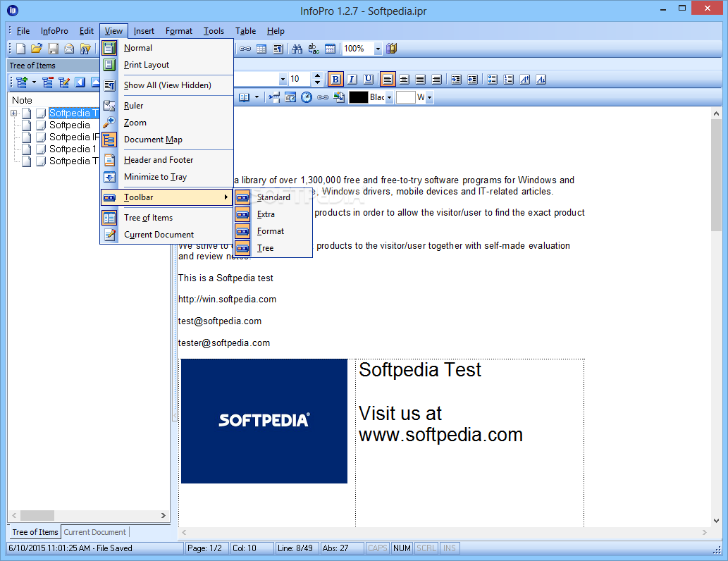Click the insert date calendar-clock icon
Screen dimensions: 728x561
coord(290,97)
